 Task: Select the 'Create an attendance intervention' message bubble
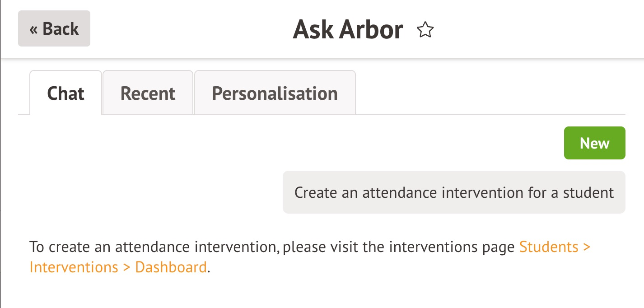pyautogui.click(x=454, y=192)
